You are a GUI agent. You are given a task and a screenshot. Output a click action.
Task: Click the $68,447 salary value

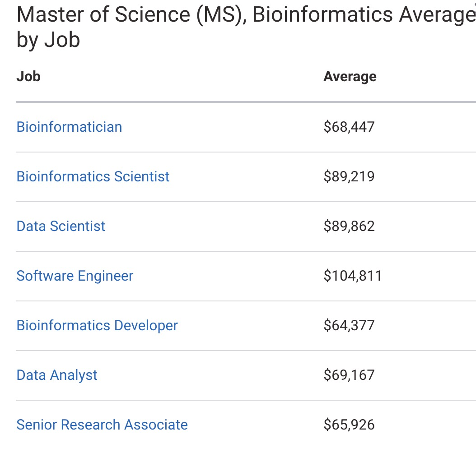coord(349,127)
